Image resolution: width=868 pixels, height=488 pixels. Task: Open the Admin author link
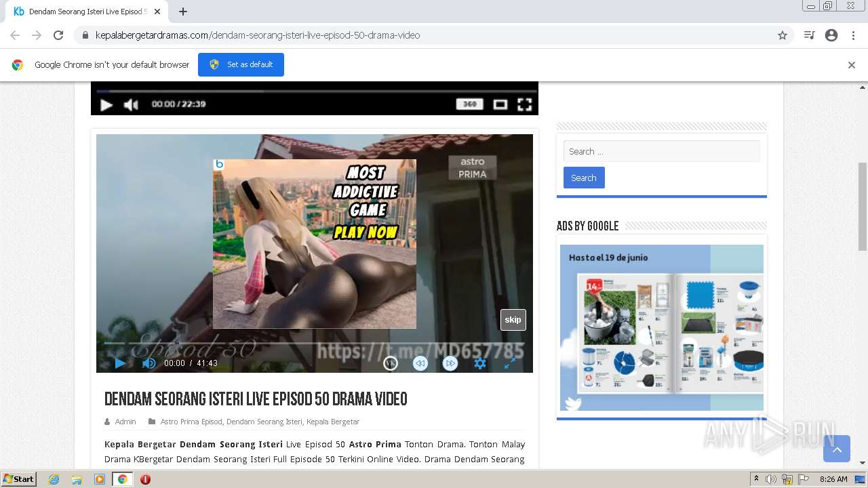point(125,422)
